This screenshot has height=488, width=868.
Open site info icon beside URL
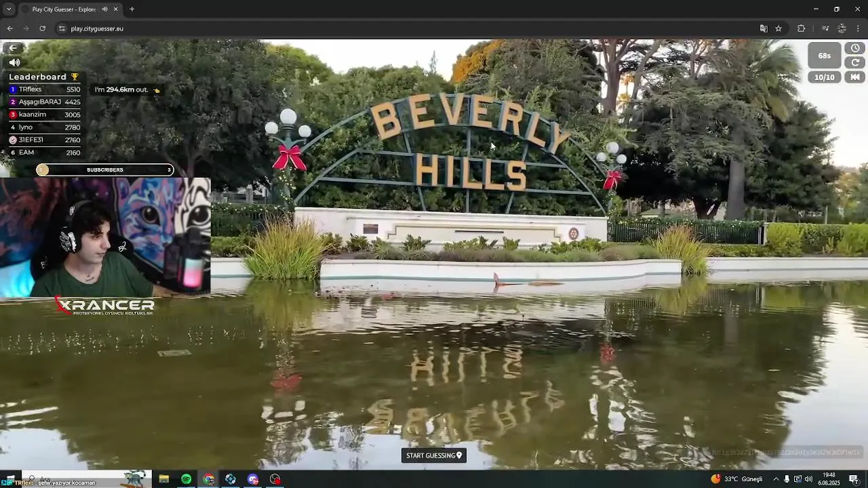click(x=62, y=28)
